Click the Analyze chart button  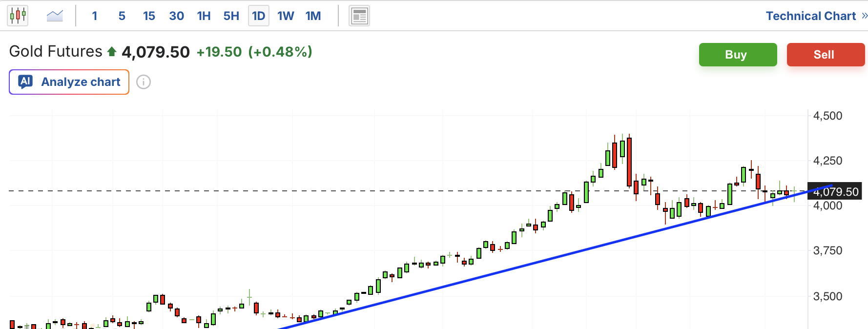69,82
